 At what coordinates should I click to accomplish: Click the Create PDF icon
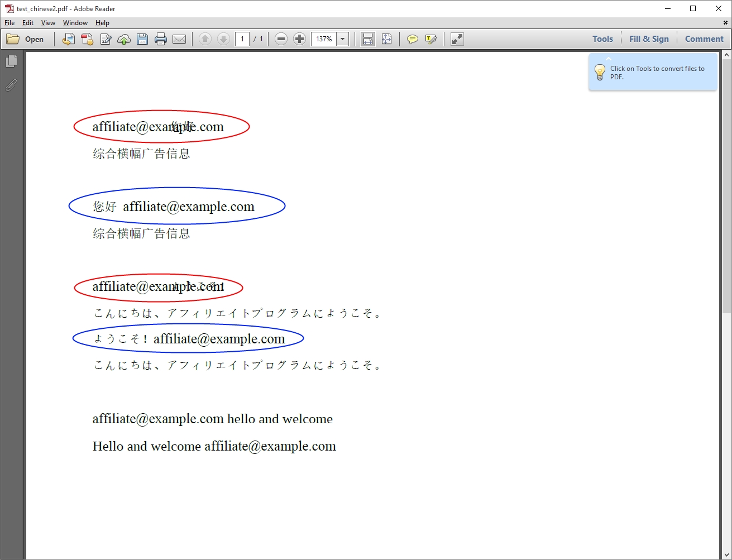click(87, 39)
